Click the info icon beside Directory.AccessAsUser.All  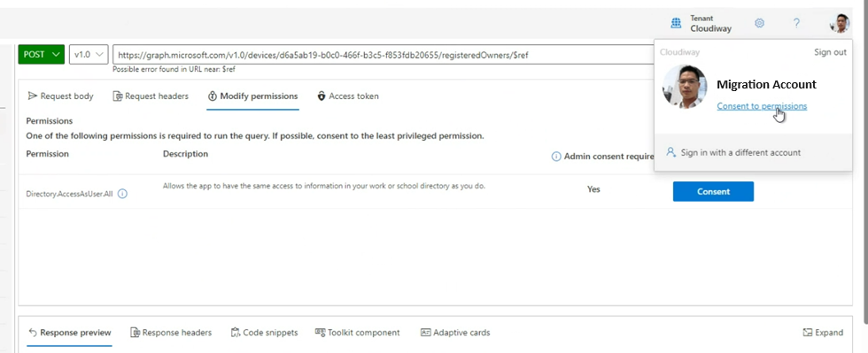click(123, 194)
